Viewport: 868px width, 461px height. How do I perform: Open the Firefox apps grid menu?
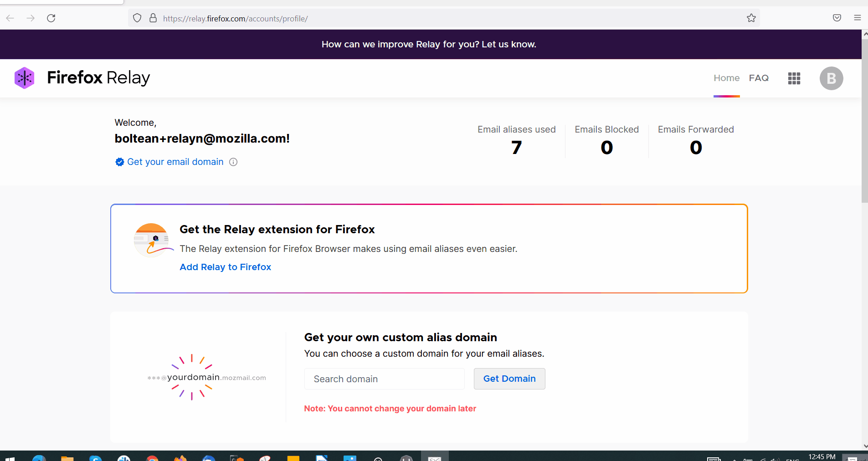pyautogui.click(x=794, y=78)
